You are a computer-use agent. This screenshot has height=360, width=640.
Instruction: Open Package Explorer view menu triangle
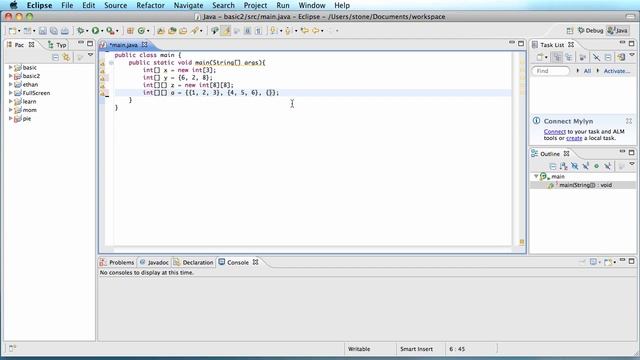click(91, 55)
